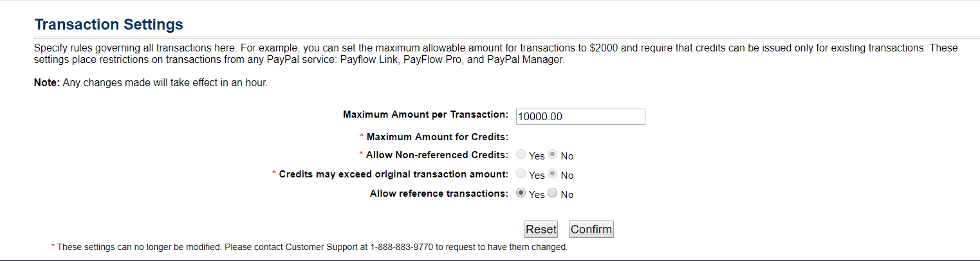
Task: Click the Allow reference transactions label
Action: click(439, 194)
